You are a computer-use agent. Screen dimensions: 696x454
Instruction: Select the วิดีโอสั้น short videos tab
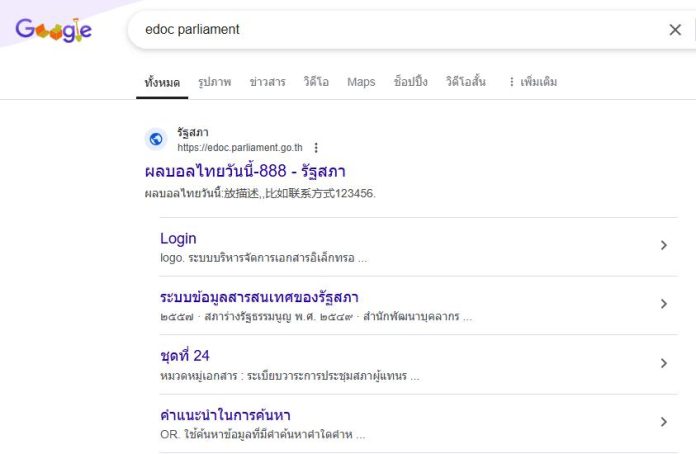[466, 82]
